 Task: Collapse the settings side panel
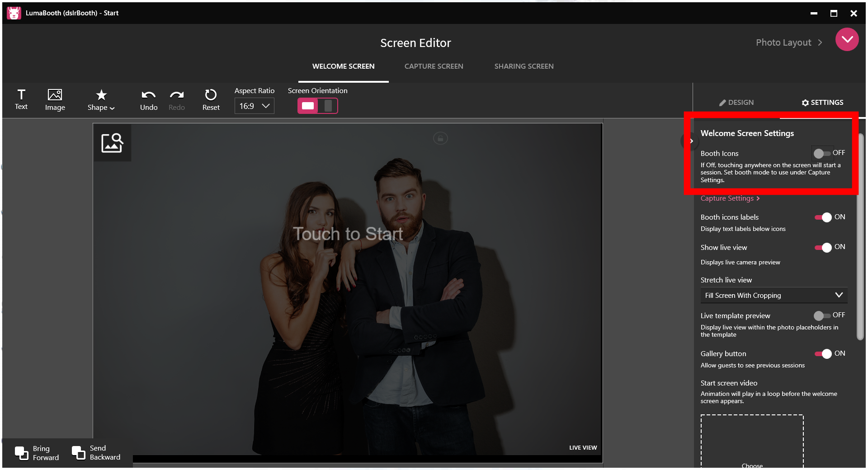tap(690, 141)
